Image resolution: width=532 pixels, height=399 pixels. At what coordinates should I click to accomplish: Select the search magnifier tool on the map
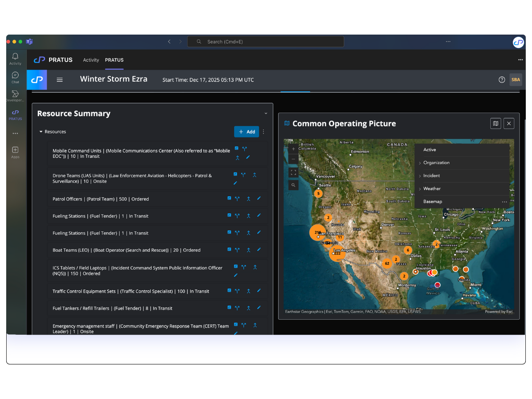(x=293, y=185)
